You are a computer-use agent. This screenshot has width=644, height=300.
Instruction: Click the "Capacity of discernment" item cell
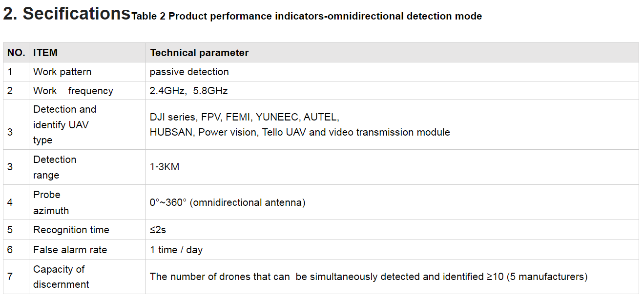[61, 277]
